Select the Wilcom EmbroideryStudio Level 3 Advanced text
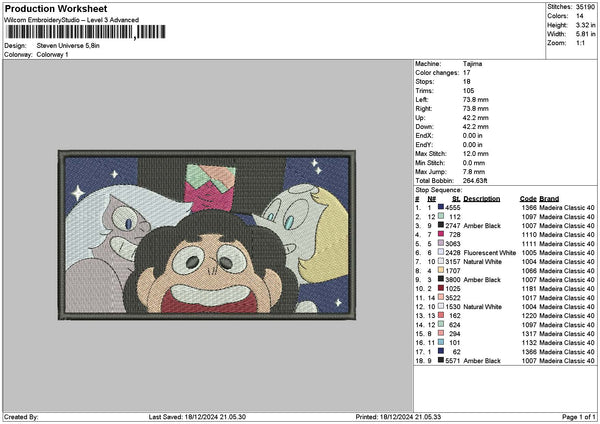This screenshot has width=600, height=424. [72, 20]
